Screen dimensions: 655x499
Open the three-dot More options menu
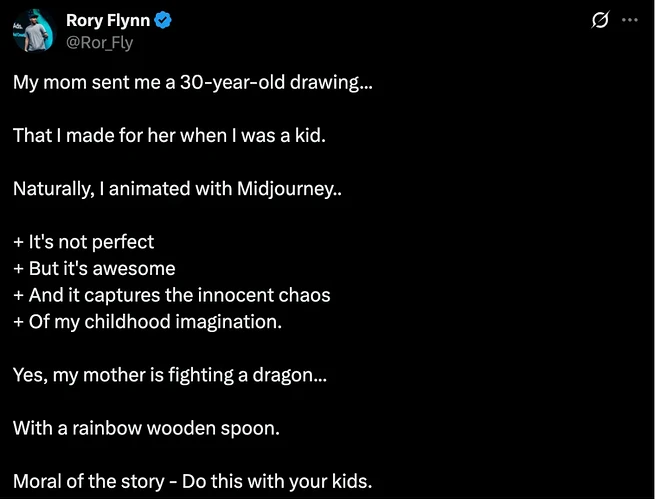coord(630,20)
